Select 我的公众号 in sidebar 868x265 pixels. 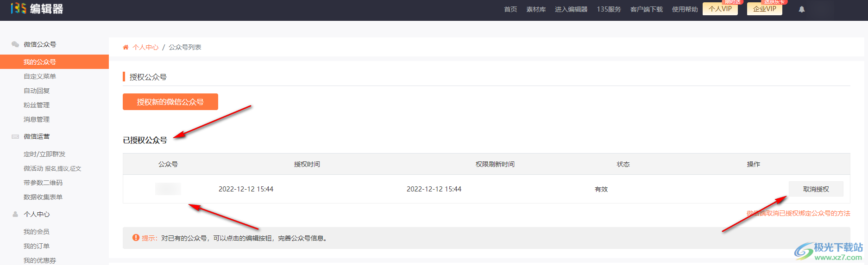tap(54, 62)
